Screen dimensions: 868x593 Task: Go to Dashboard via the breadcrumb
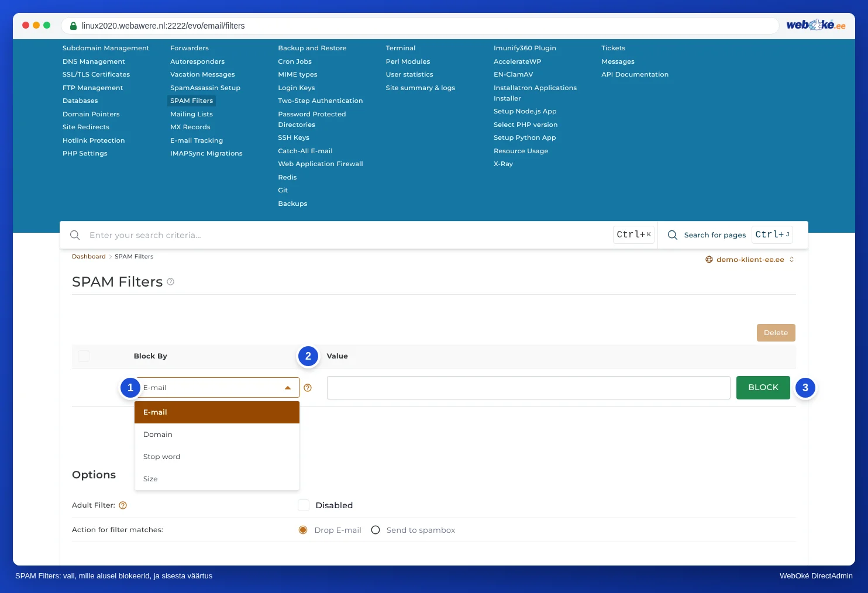click(89, 257)
